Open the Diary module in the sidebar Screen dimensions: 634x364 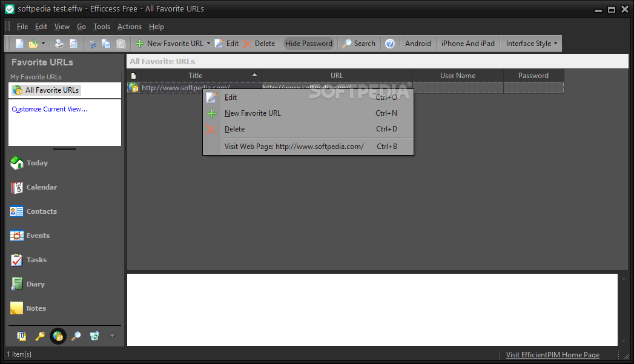pos(27,284)
